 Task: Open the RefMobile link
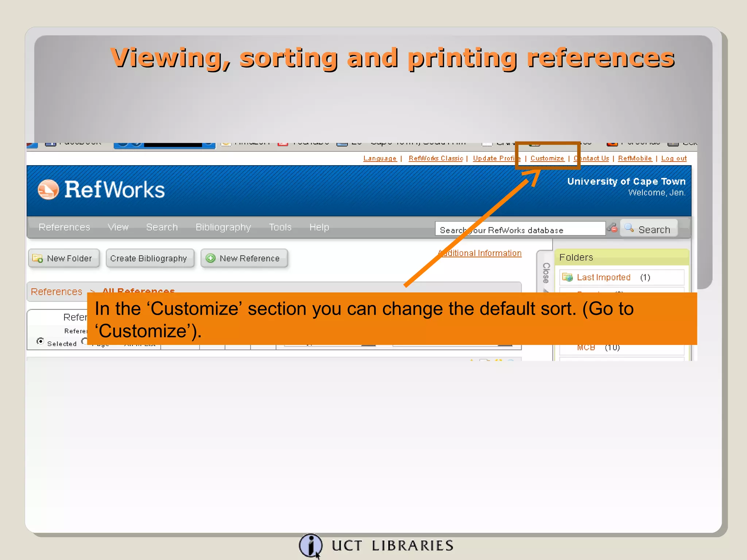635,158
